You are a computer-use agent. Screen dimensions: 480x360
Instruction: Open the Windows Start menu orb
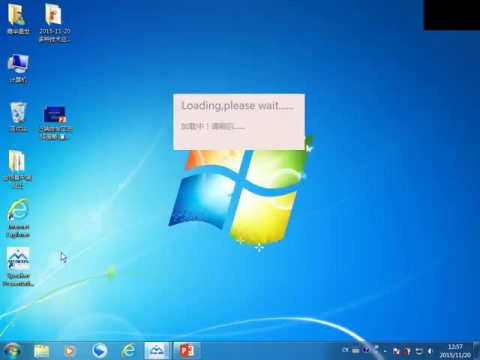click(x=12, y=351)
